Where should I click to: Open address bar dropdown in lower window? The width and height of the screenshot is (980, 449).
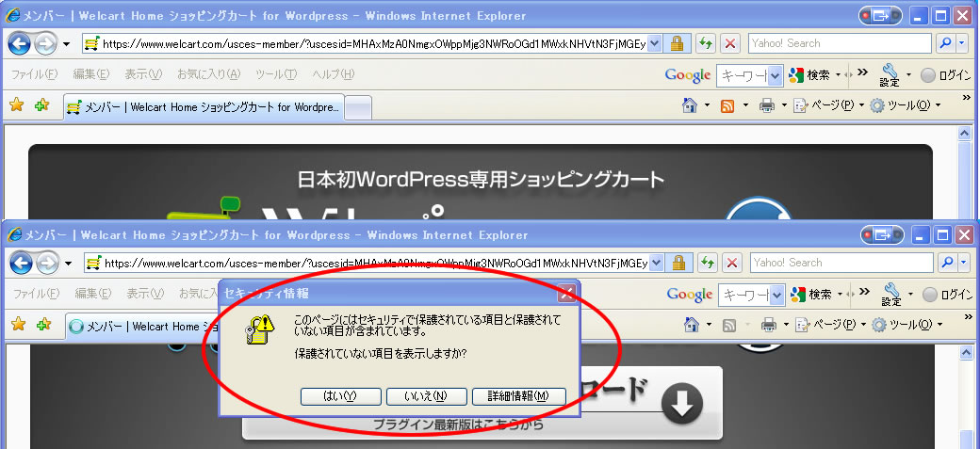[656, 263]
